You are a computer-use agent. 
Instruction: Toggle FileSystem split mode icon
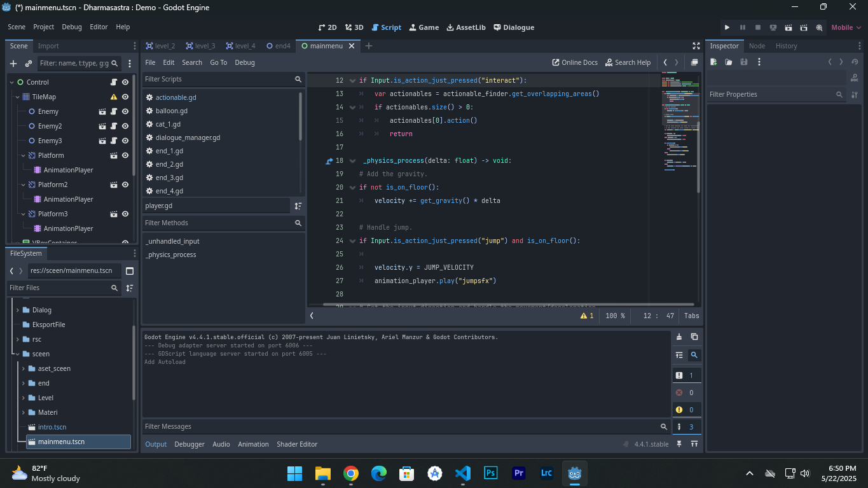point(130,270)
